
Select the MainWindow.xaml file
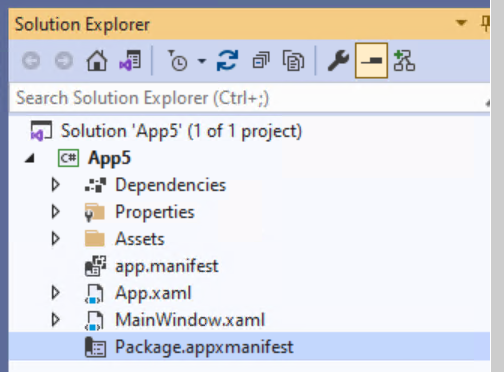[x=190, y=320]
